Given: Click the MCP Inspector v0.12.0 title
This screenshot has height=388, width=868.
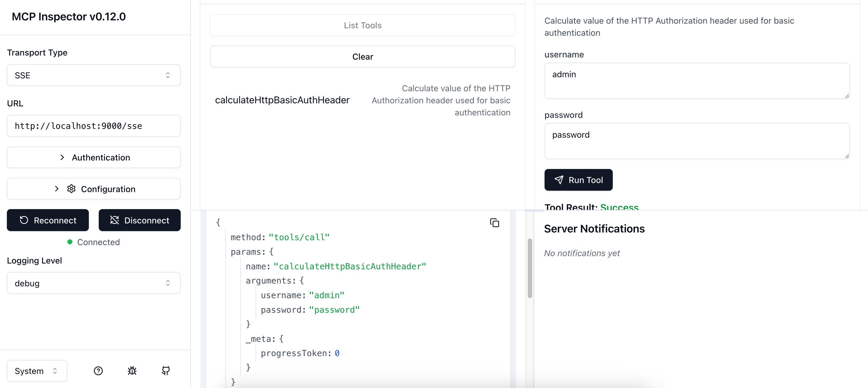Looking at the screenshot, I should pyautogui.click(x=69, y=16).
